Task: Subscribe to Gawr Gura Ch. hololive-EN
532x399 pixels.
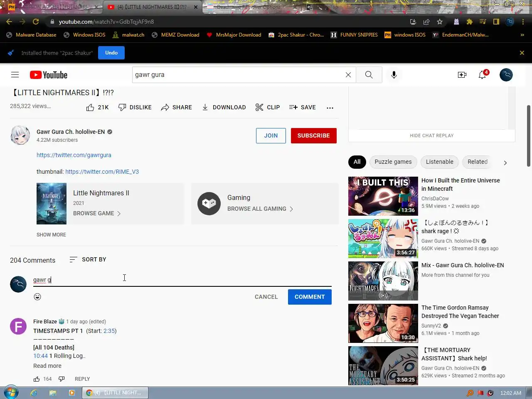Action: pos(314,135)
